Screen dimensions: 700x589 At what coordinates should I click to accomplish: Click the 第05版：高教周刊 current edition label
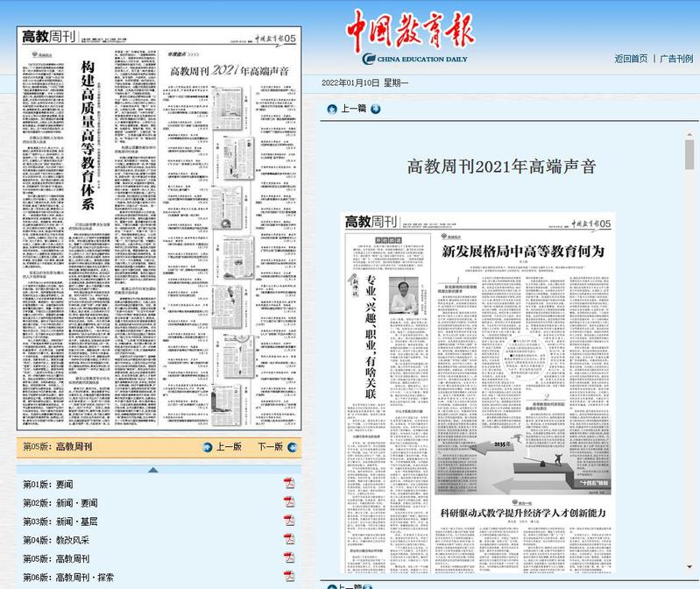[x=58, y=446]
